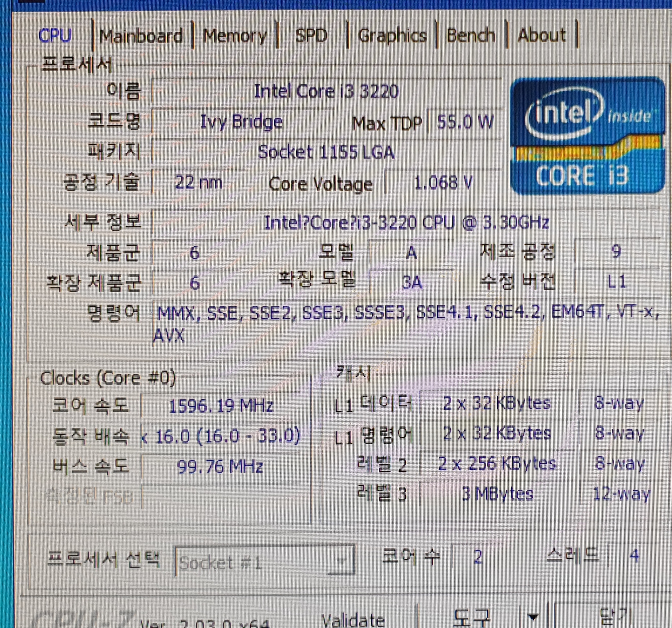The image size is (672, 628).
Task: Open the Memory tab
Action: [x=235, y=36]
